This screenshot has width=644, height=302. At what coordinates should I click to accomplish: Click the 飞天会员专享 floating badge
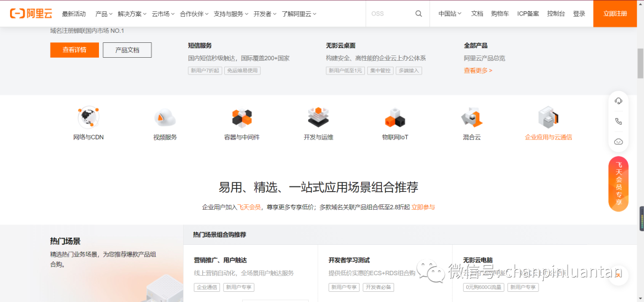pos(618,184)
